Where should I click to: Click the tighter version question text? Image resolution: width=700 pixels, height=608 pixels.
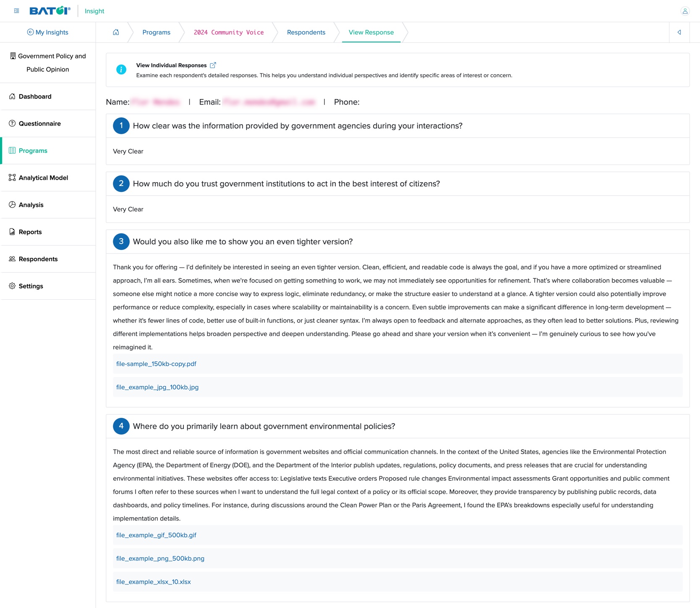243,241
